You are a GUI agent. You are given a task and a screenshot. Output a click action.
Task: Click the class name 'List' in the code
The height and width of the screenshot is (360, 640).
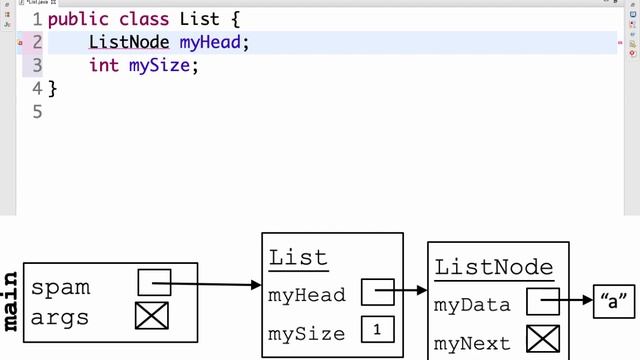(200, 19)
